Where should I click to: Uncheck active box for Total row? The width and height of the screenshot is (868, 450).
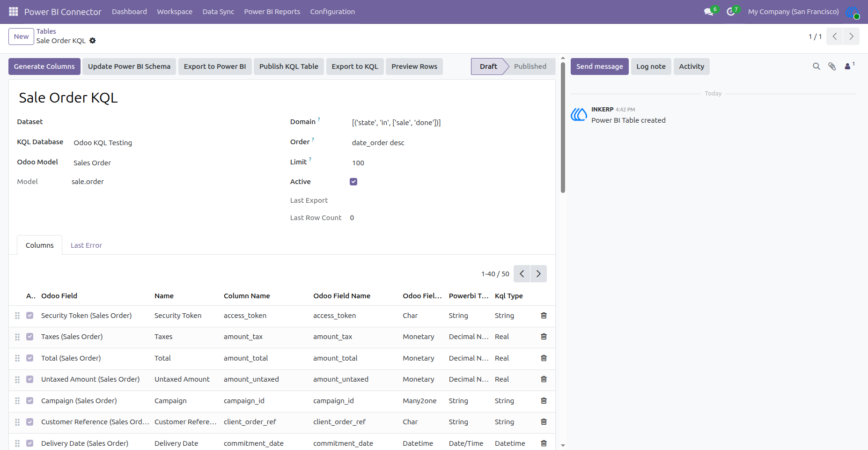[30, 358]
